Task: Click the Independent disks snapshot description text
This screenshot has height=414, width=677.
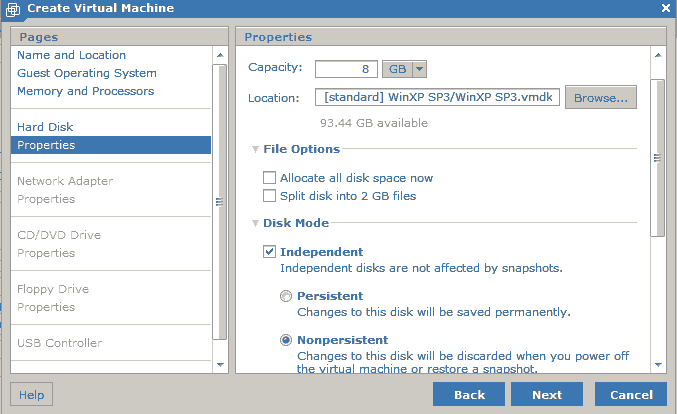Action: click(x=421, y=268)
